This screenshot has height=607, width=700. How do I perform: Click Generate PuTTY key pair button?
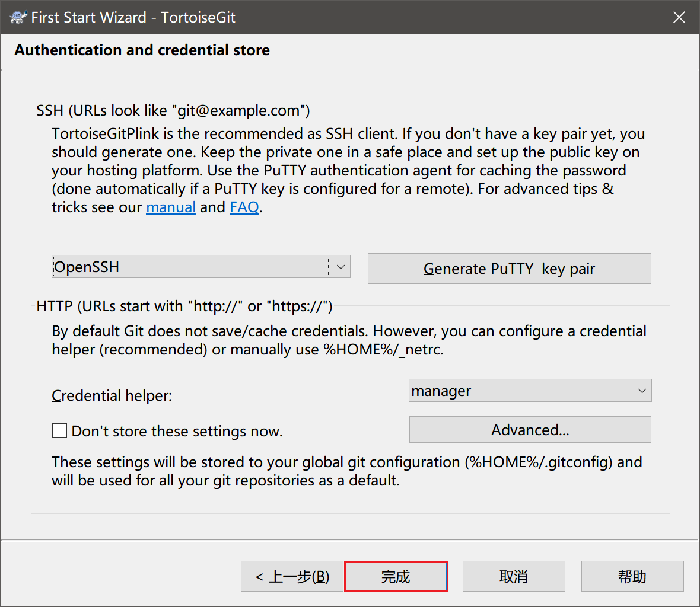509,269
